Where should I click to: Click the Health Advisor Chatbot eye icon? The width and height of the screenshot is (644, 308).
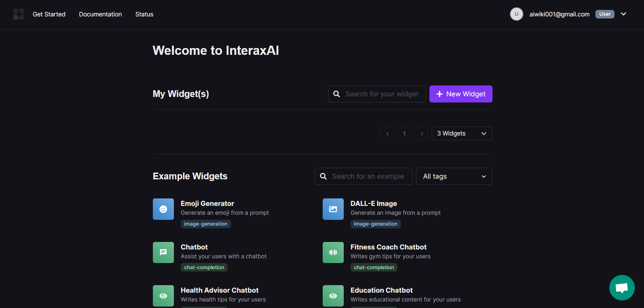tap(163, 296)
